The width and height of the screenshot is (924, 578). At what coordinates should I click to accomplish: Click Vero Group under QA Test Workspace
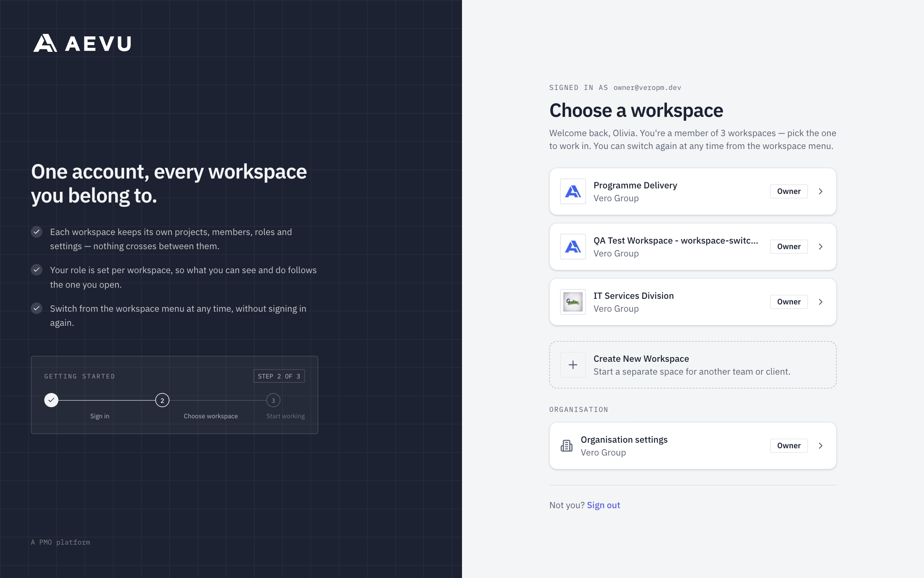(x=616, y=253)
